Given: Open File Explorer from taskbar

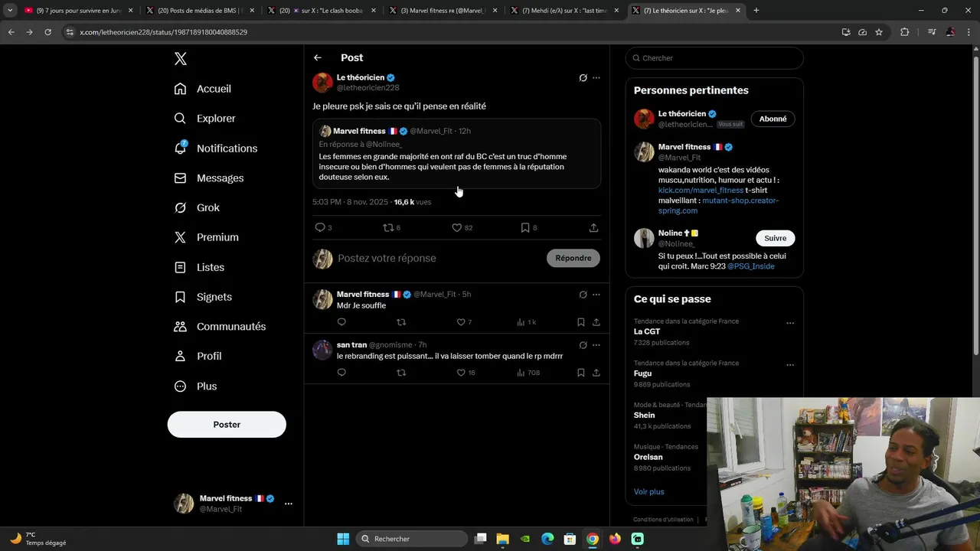Looking at the screenshot, I should pos(503,539).
